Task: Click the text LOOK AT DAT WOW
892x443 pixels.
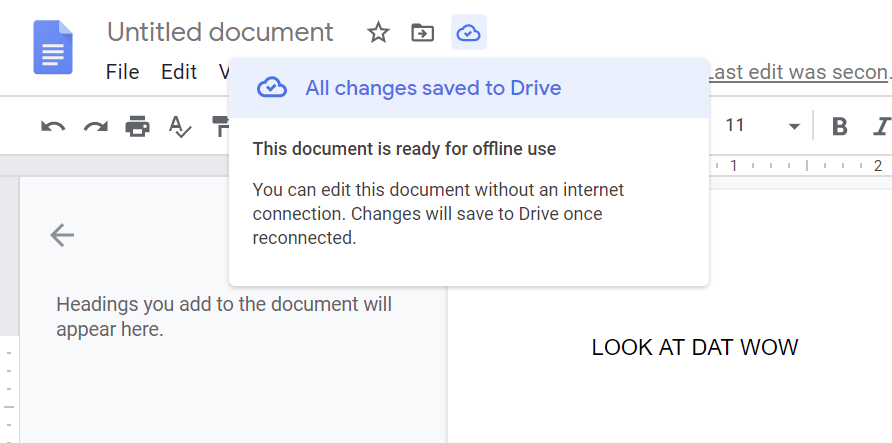Action: (x=695, y=348)
